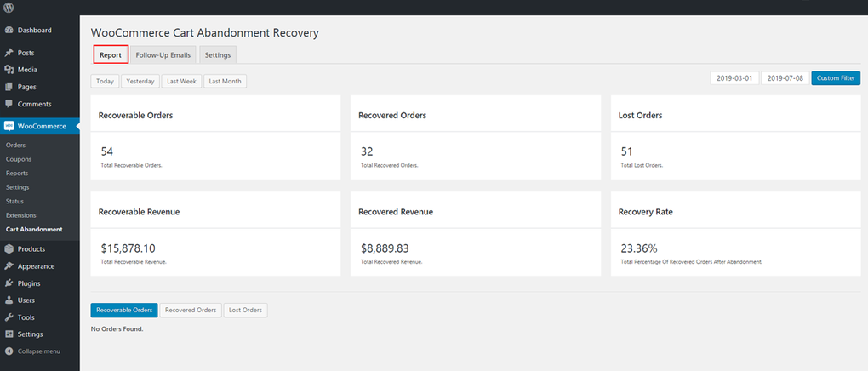The height and width of the screenshot is (371, 868).
Task: Click the Users person icon
Action: tap(9, 300)
